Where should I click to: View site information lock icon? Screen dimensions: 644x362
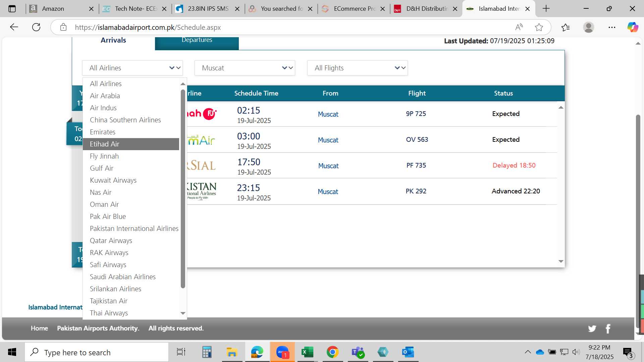(x=63, y=27)
